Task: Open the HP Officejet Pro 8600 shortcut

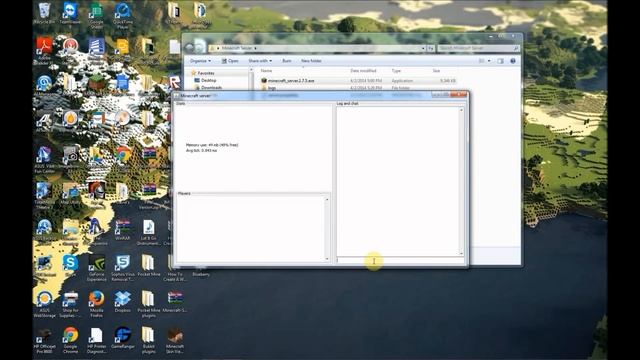Action: point(44,340)
